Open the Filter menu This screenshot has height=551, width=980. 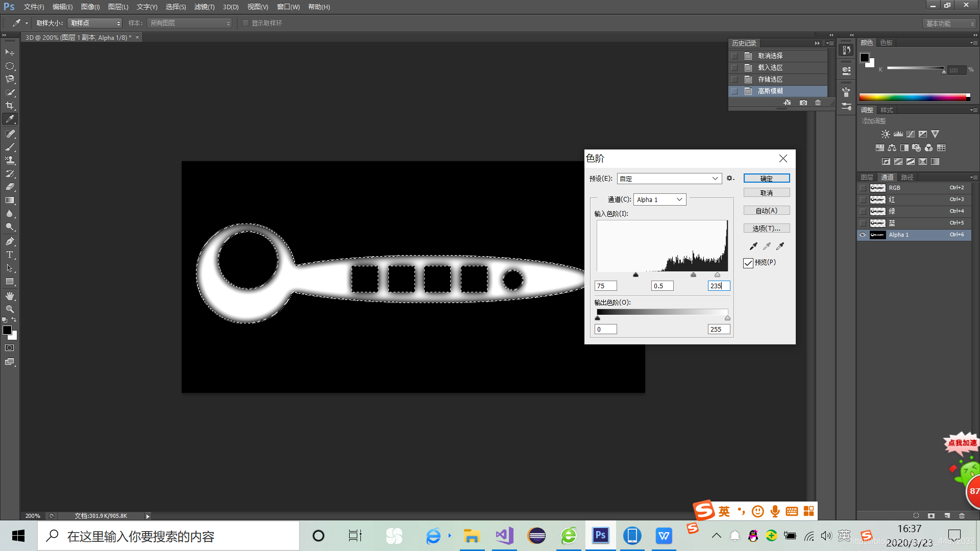coord(204,7)
